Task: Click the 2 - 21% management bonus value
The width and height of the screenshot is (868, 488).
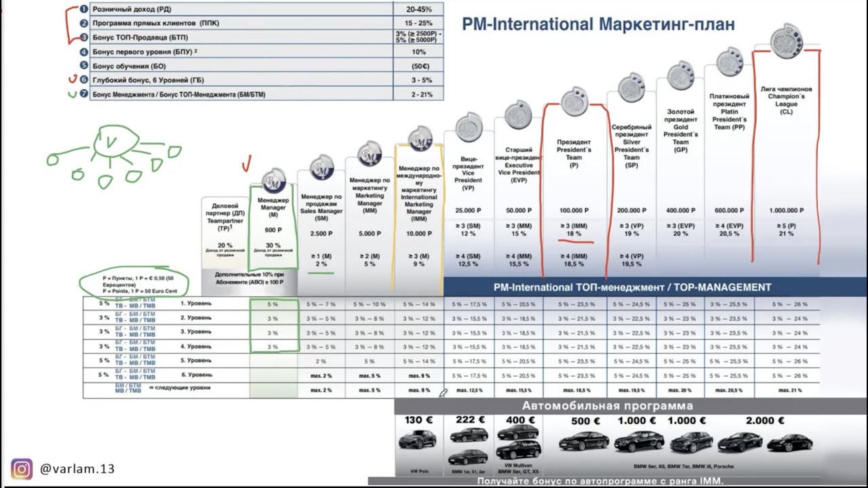Action: point(421,94)
